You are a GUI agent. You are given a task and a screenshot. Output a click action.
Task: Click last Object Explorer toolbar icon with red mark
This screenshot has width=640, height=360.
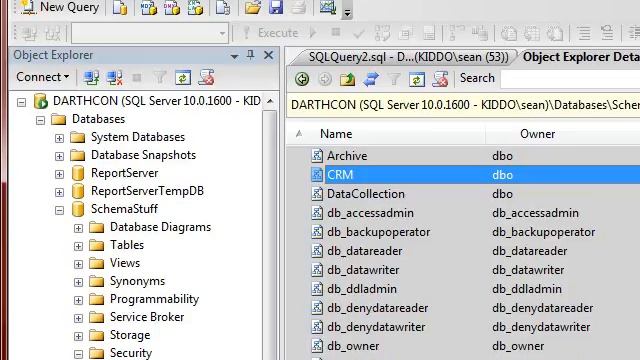206,77
